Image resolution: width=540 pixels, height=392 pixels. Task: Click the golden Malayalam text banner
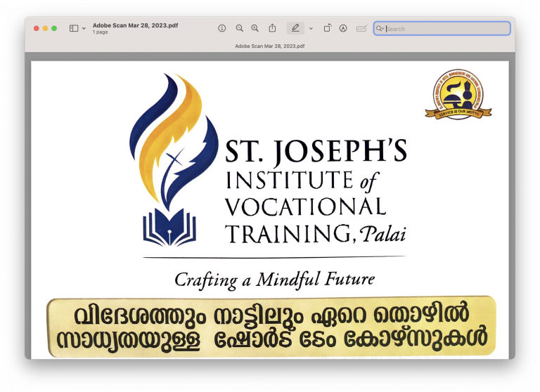(x=271, y=326)
